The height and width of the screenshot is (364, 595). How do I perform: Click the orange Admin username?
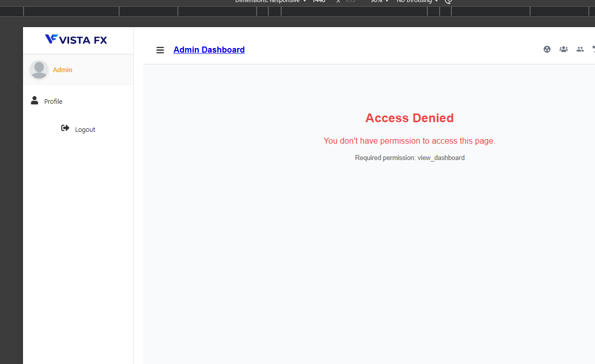[62, 70]
